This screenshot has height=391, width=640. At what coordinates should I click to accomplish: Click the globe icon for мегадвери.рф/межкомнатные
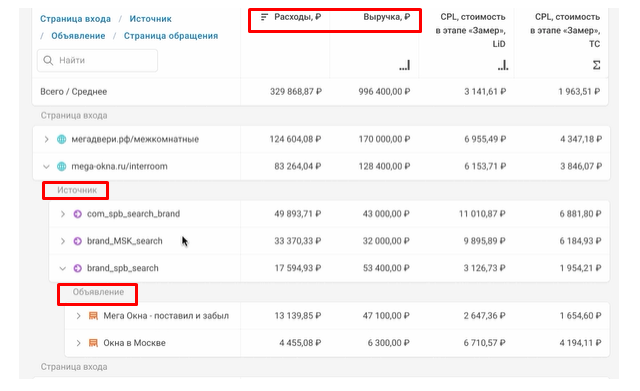(62, 139)
